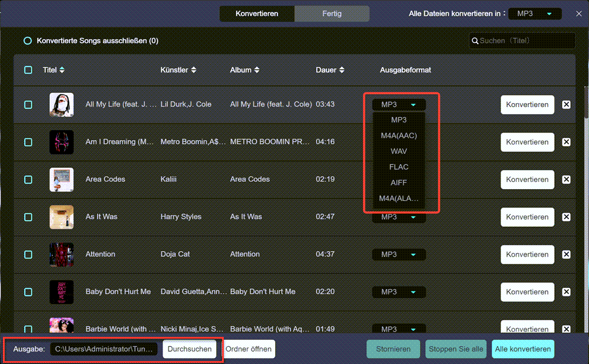Sort list by Künstler arrows
Image resolution: width=589 pixels, height=364 pixels.
tap(194, 70)
